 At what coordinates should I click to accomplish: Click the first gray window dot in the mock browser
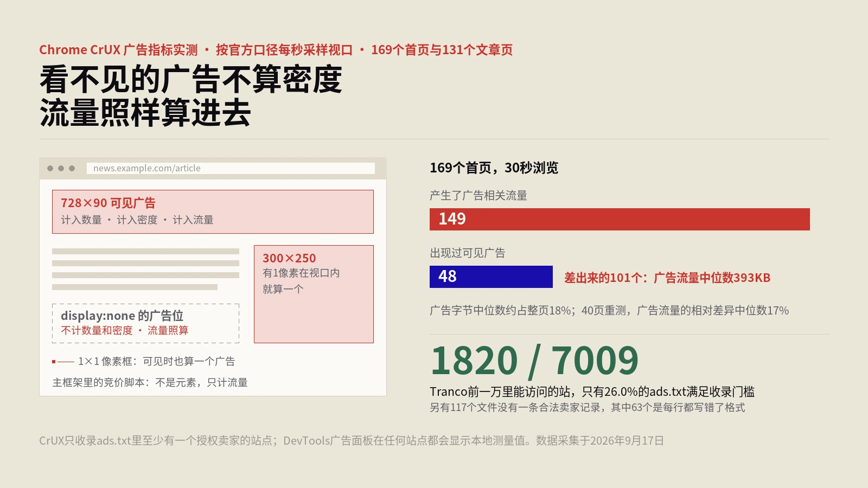point(50,169)
